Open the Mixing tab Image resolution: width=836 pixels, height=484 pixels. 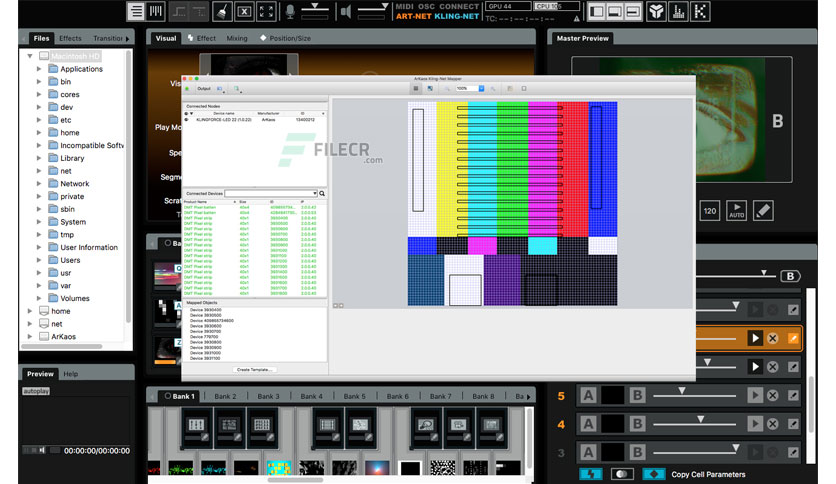coord(237,38)
